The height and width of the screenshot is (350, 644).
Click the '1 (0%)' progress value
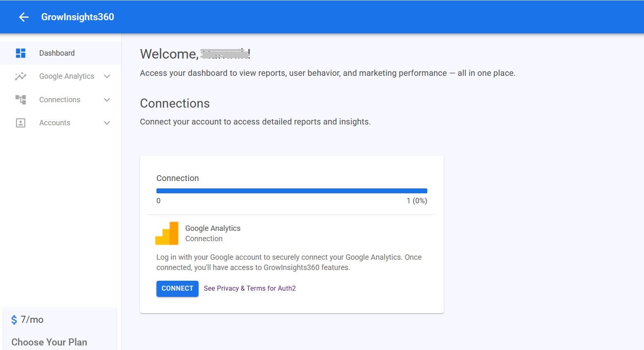pos(417,201)
